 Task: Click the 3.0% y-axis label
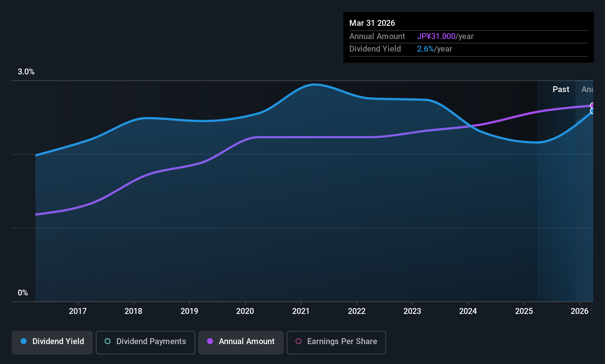point(26,72)
